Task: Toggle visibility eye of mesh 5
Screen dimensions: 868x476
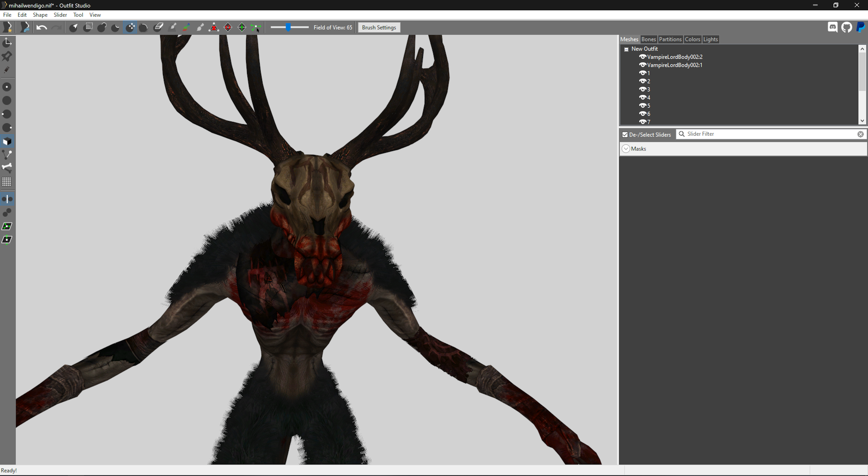Action: click(642, 105)
